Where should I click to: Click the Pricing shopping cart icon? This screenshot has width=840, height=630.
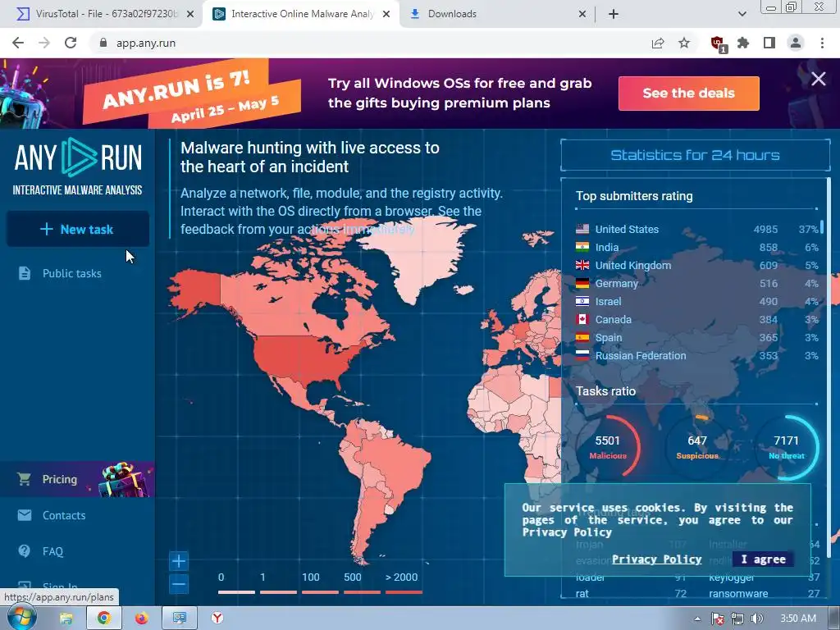24,479
